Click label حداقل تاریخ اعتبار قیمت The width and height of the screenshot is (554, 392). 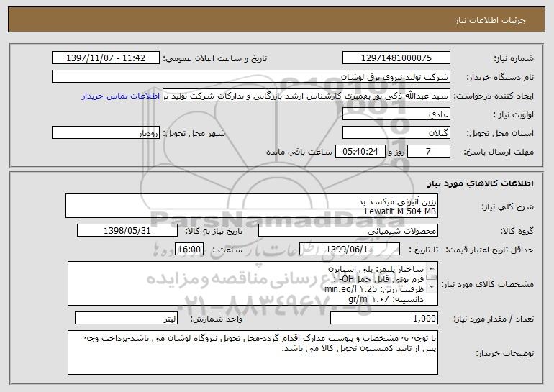(x=489, y=250)
